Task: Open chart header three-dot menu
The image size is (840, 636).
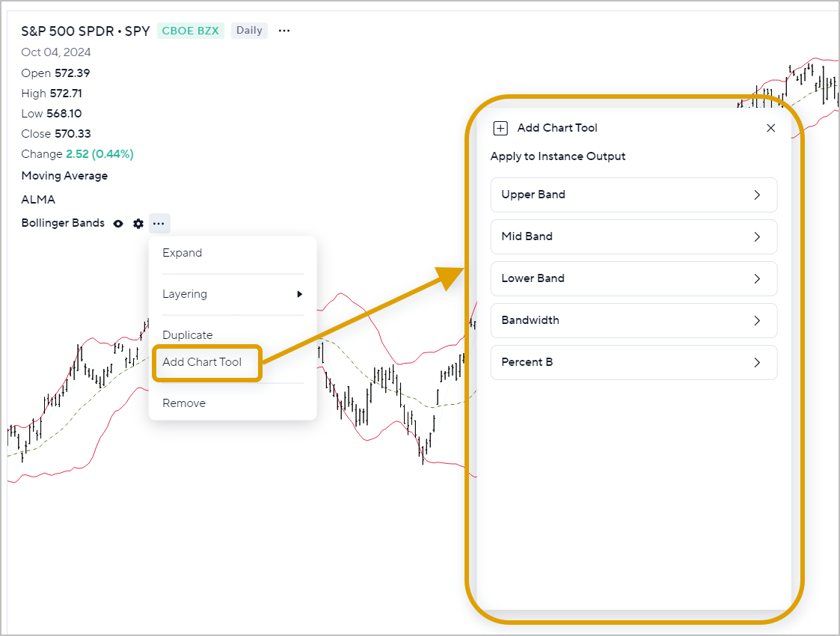Action: tap(284, 31)
